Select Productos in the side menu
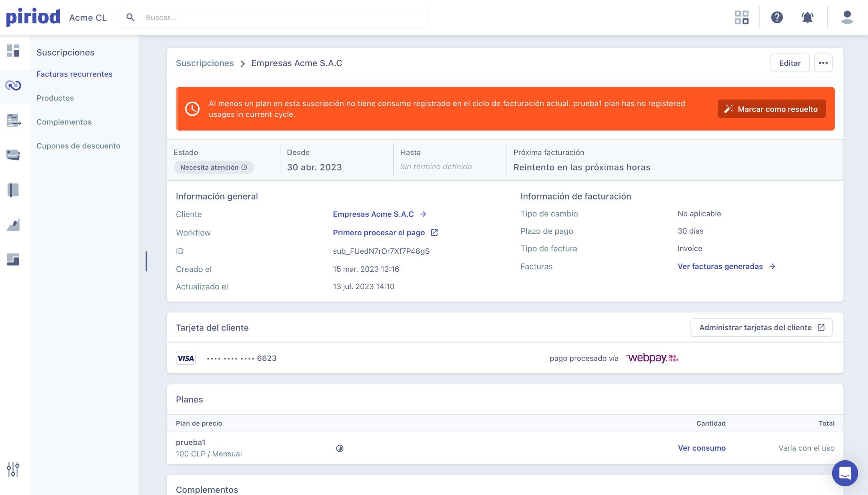Image resolution: width=868 pixels, height=495 pixels. [55, 98]
